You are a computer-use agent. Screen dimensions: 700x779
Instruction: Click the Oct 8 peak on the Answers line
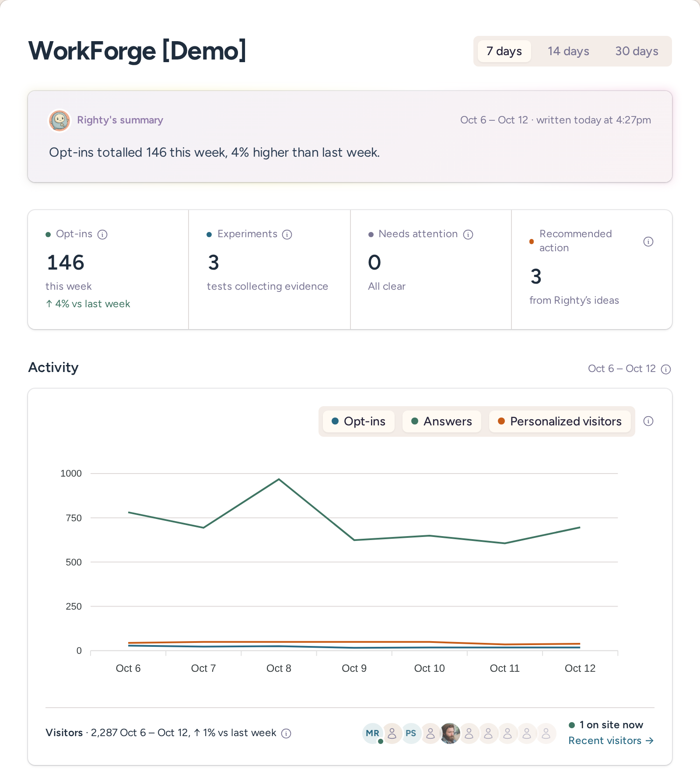[x=279, y=479]
